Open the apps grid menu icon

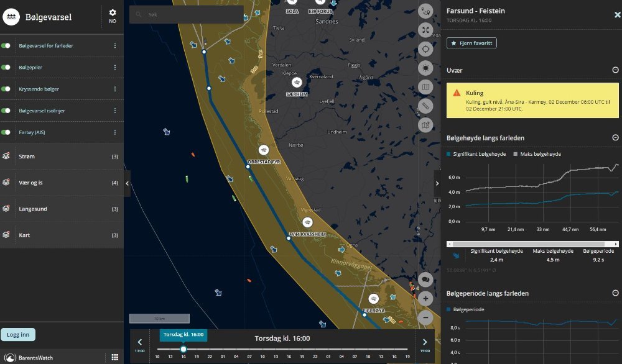pyautogui.click(x=115, y=357)
